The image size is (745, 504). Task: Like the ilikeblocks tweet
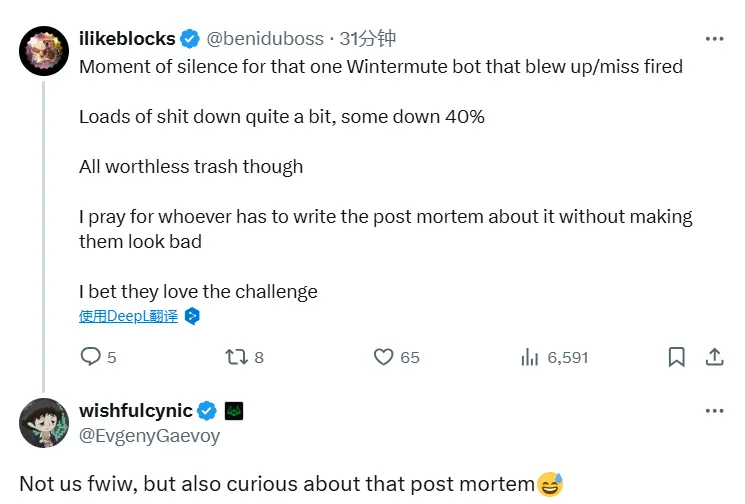click(383, 357)
